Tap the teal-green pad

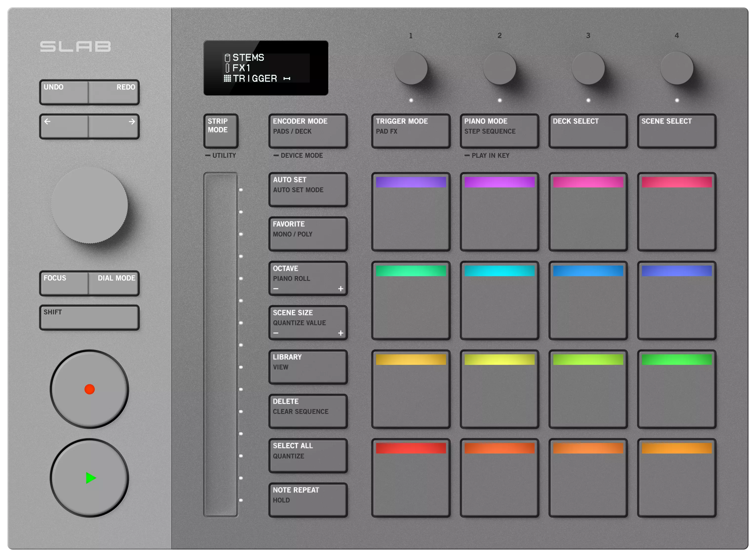(x=411, y=300)
